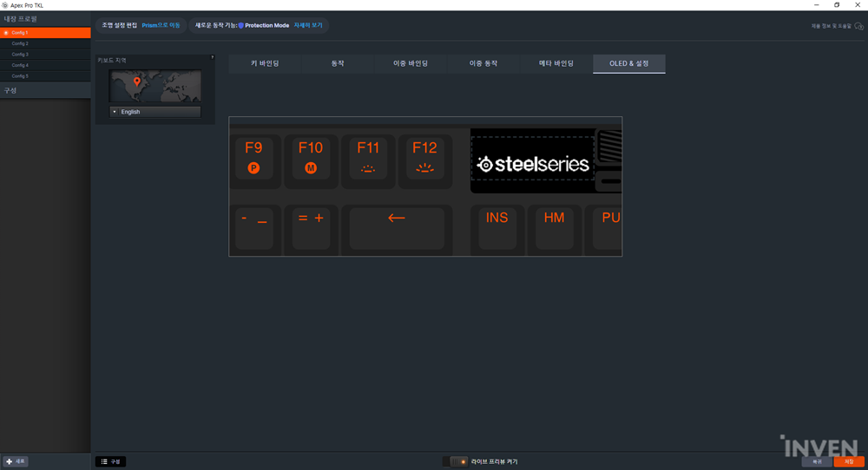The height and width of the screenshot is (470, 868).
Task: Click the 'Prism으로 이동' link
Action: (161, 25)
